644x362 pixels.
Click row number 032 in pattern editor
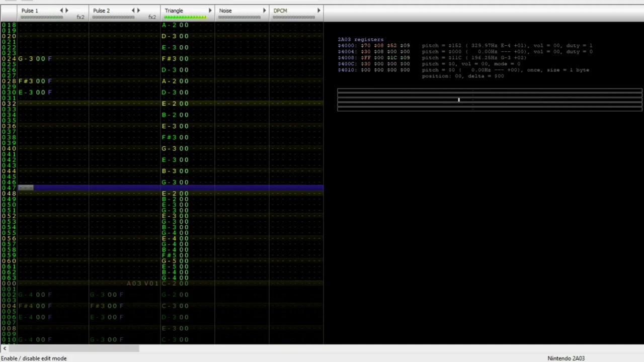[9, 104]
